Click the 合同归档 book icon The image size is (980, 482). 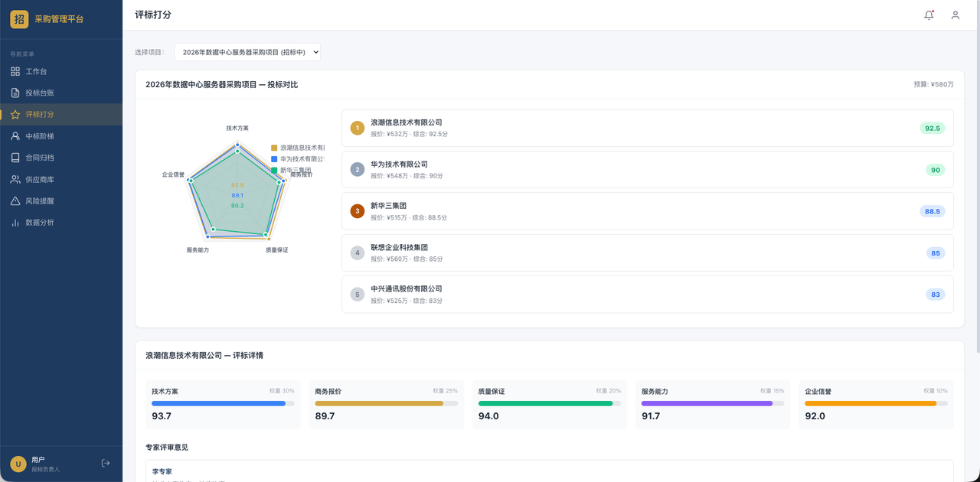pyautogui.click(x=15, y=158)
